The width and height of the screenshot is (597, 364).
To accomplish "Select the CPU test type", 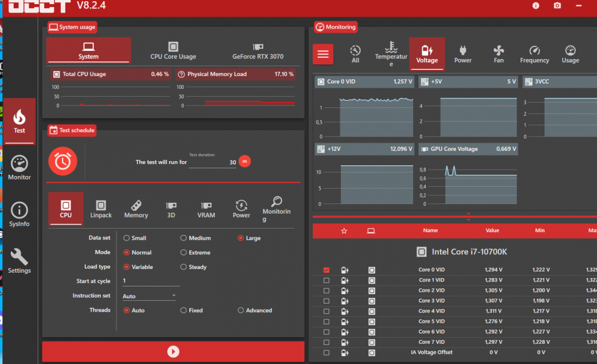I will (x=66, y=209).
